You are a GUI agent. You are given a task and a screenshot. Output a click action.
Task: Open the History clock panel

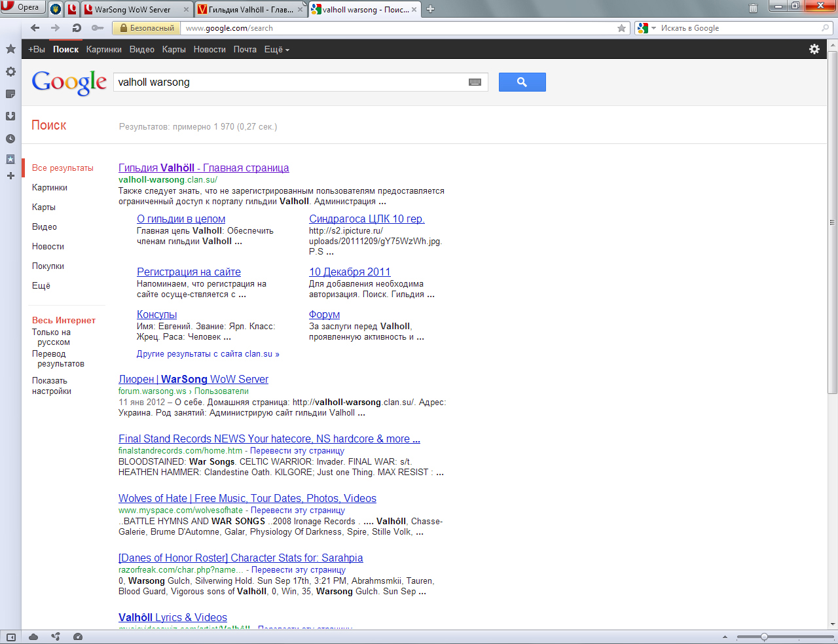click(10, 139)
